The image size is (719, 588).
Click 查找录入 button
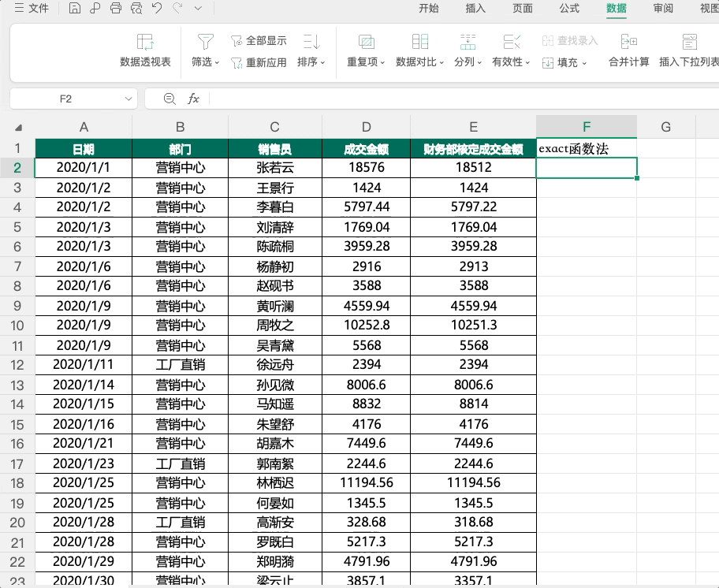pyautogui.click(x=570, y=41)
